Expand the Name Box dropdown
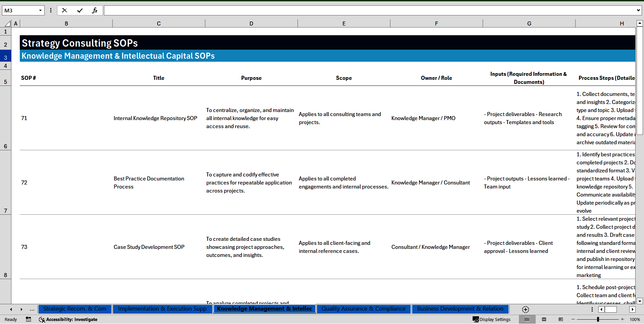This screenshot has height=324, width=644. point(40,10)
